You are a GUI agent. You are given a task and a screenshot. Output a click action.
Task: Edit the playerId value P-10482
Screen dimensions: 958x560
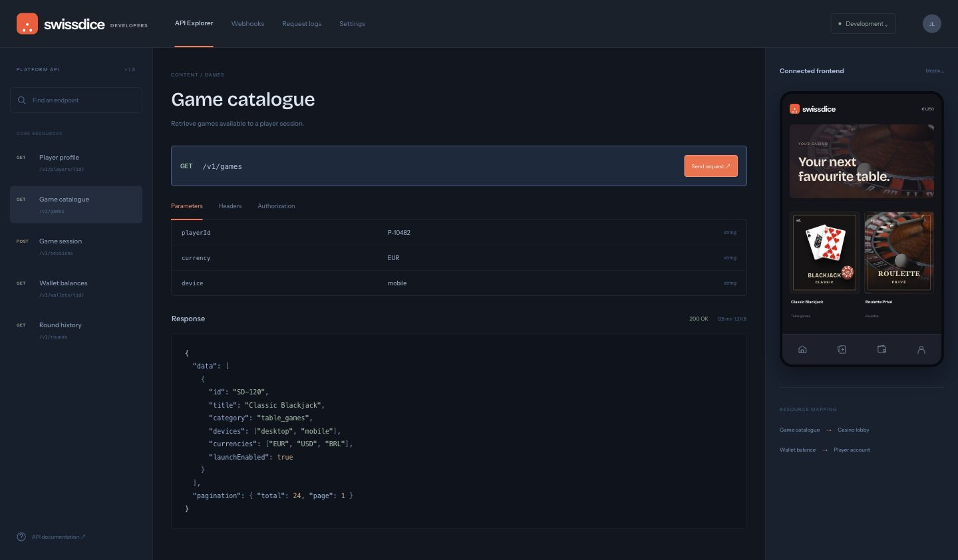click(399, 233)
